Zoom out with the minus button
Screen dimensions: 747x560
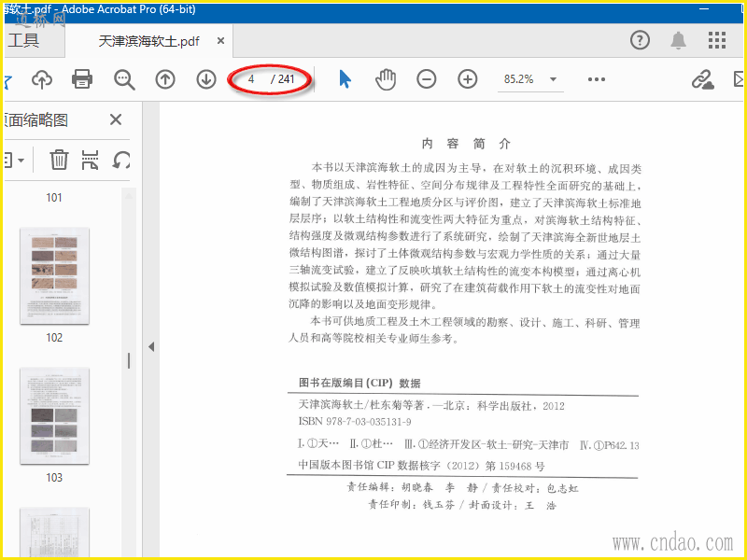coord(427,79)
